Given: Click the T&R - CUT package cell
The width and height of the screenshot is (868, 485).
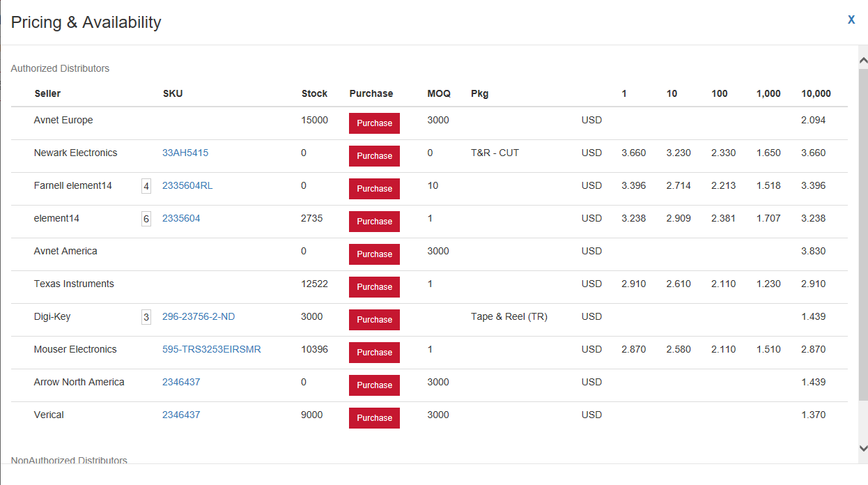Looking at the screenshot, I should click(495, 153).
